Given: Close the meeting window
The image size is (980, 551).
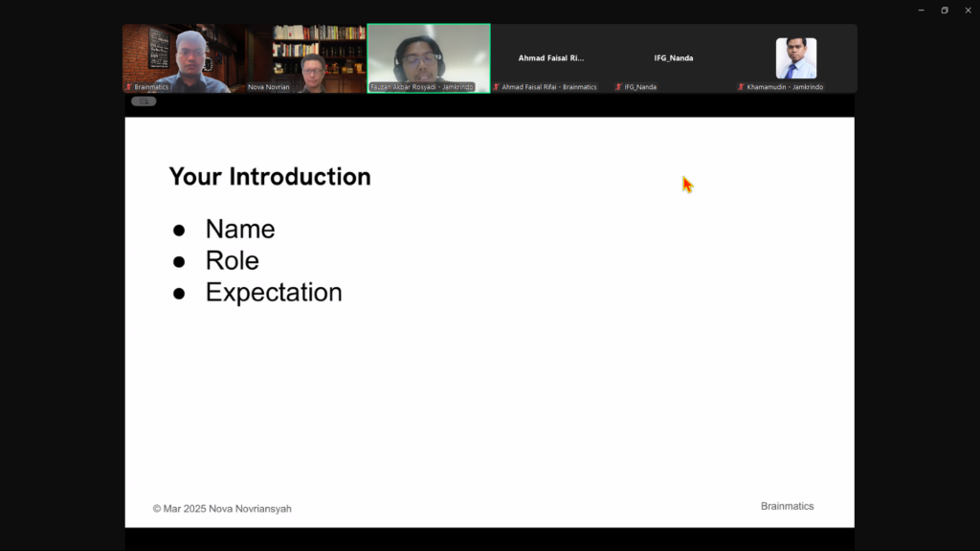Looking at the screenshot, I should coord(967,10).
